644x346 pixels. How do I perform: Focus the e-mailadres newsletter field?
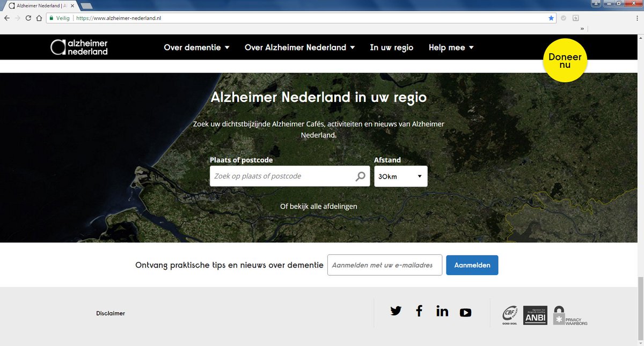[385, 265]
